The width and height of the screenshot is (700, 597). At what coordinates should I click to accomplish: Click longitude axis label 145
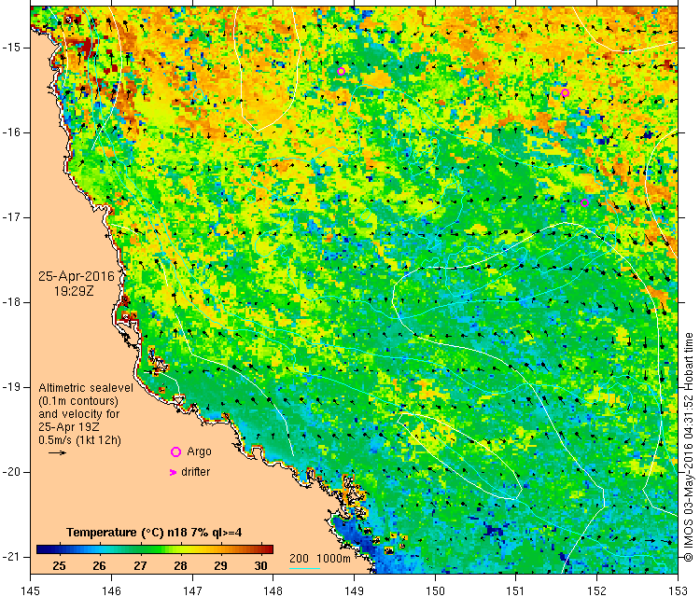point(31,590)
